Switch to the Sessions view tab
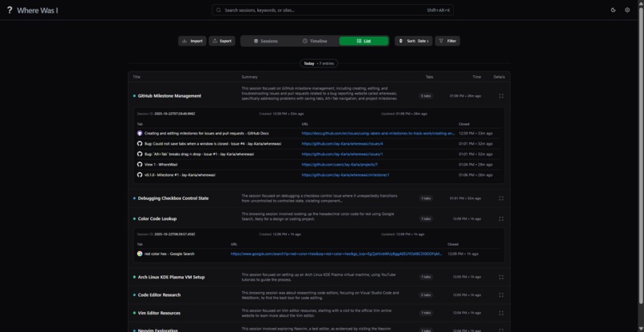The height and width of the screenshot is (332, 644). click(266, 41)
